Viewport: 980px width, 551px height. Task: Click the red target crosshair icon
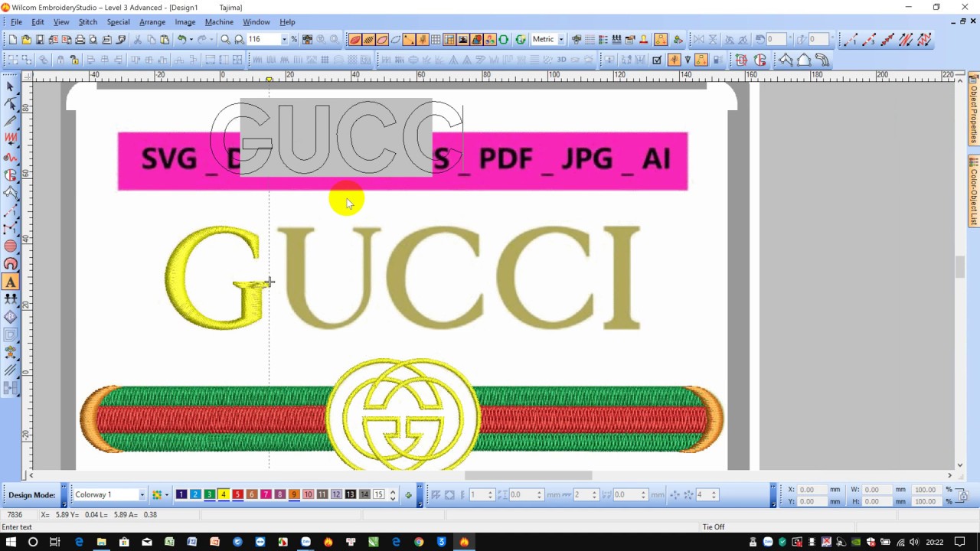[741, 60]
